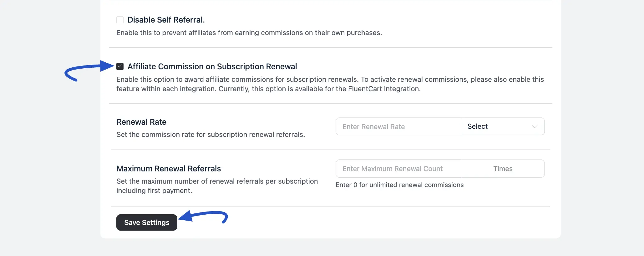The width and height of the screenshot is (644, 256).
Task: Save the renewal commission configuration
Action: [x=146, y=222]
